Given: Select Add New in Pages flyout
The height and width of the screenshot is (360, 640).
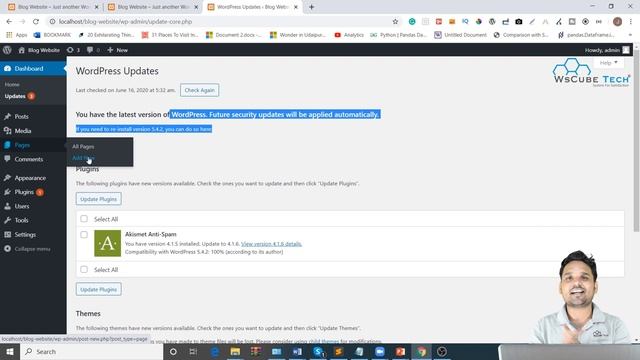Looking at the screenshot, I should [83, 158].
